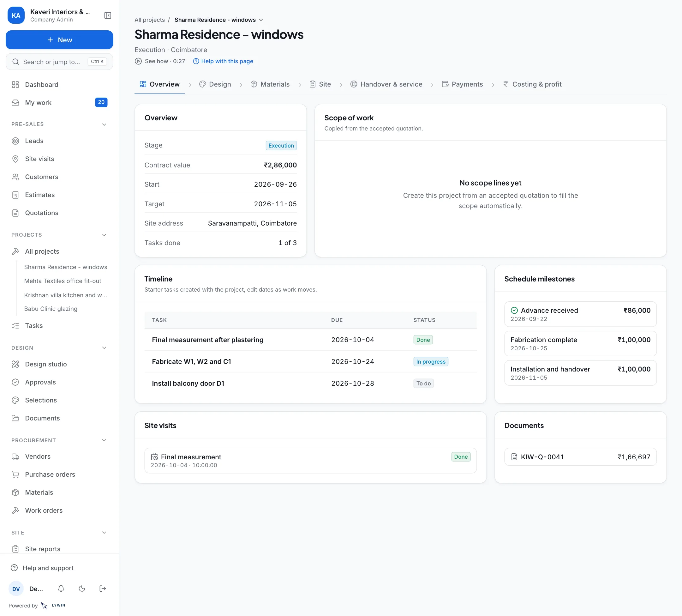Select the Fabricate W1, W2 and C1 task
The image size is (682, 616).
click(x=311, y=361)
